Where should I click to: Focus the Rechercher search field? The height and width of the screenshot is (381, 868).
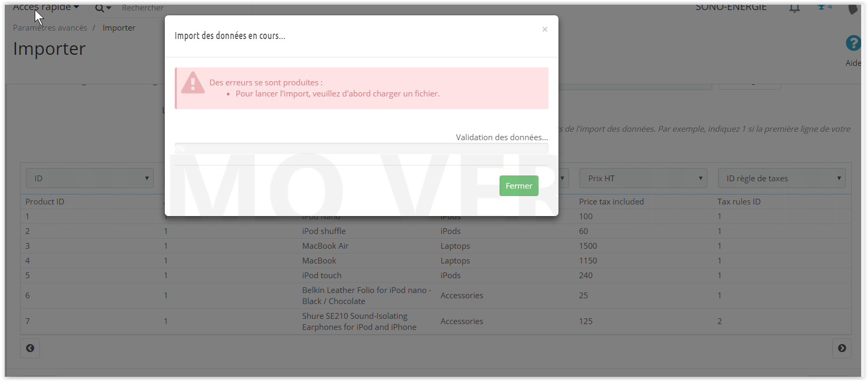click(x=184, y=8)
